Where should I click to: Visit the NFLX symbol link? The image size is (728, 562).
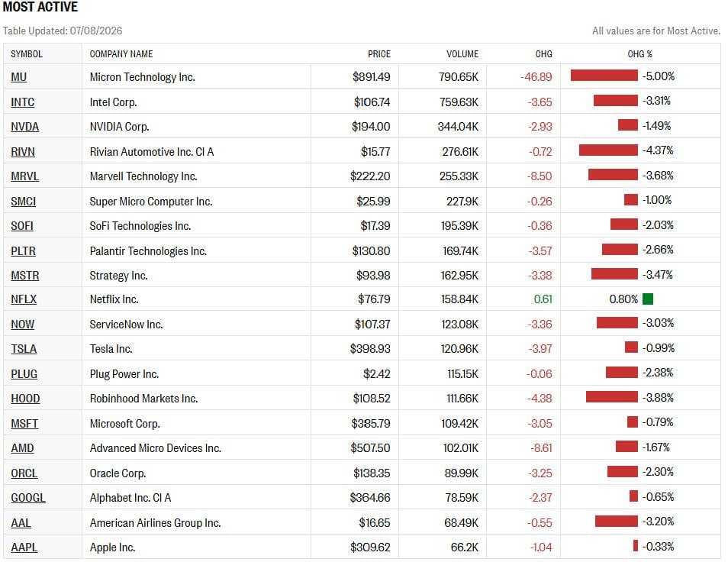pos(24,299)
